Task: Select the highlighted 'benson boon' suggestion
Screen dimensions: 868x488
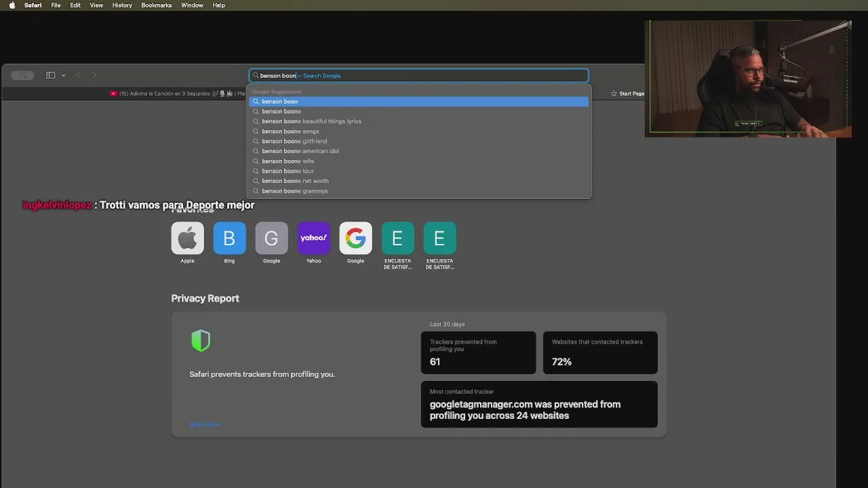Action: (419, 102)
